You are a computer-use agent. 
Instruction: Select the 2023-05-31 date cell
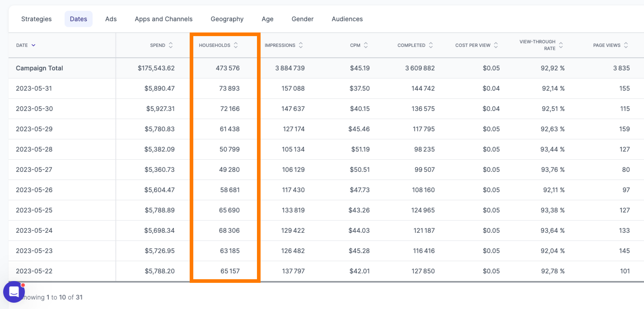click(34, 88)
